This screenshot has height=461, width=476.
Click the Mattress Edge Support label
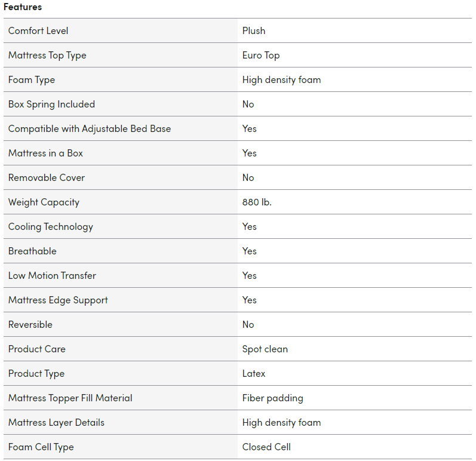click(58, 300)
